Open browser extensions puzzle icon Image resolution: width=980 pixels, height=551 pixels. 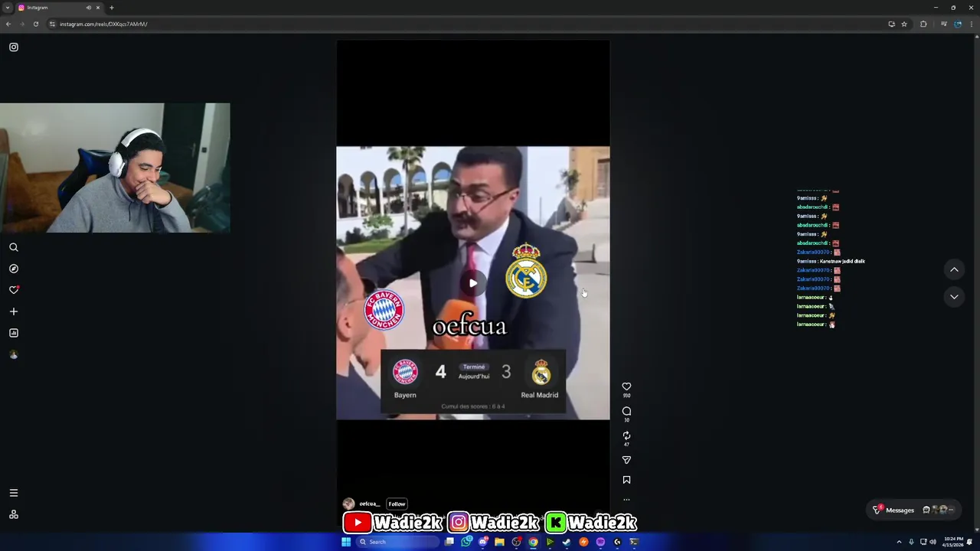(923, 24)
